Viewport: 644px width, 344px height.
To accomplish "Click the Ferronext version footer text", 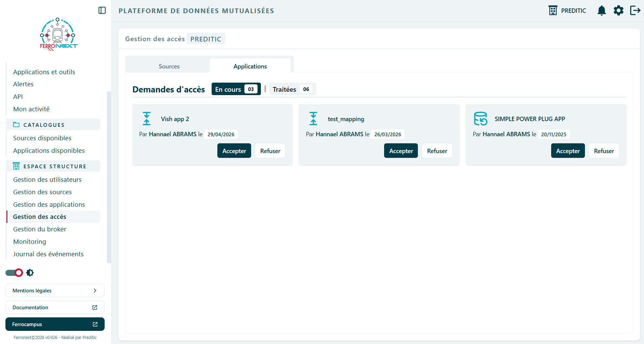I will point(55,337).
